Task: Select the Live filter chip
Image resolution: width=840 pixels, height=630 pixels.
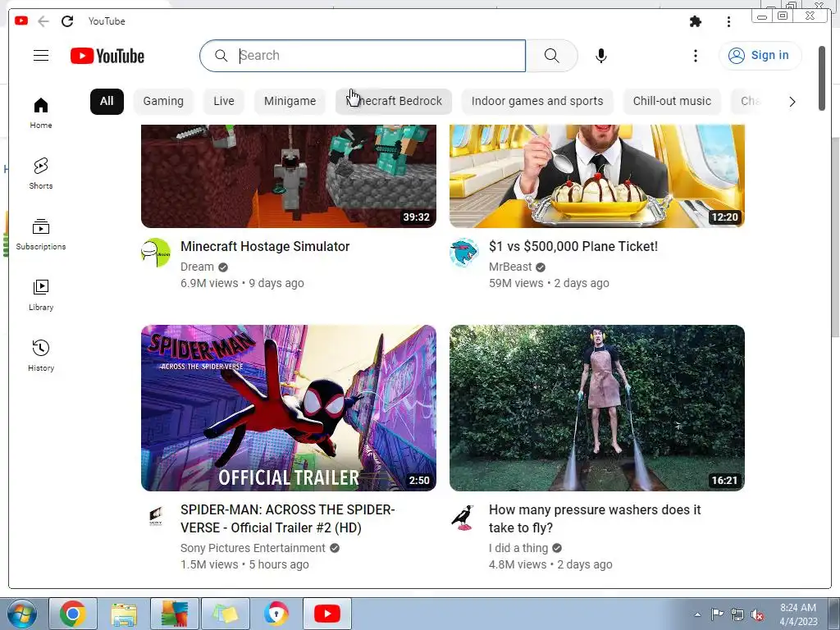Action: [224, 101]
